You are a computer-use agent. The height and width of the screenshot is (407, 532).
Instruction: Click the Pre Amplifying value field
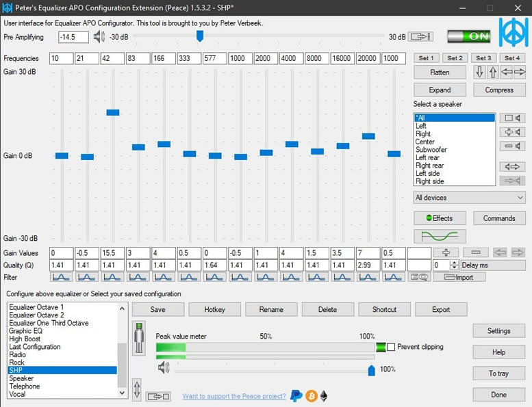73,37
